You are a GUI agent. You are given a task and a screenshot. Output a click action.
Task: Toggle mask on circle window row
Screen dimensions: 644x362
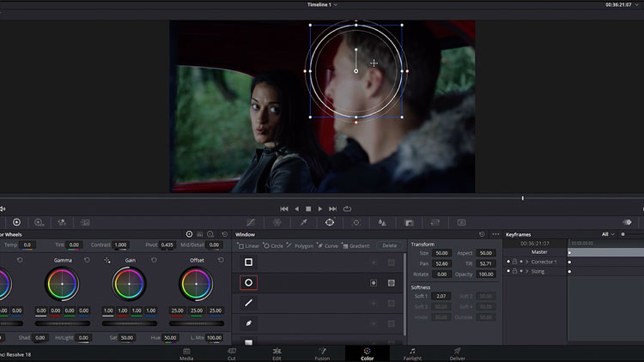[x=392, y=283]
